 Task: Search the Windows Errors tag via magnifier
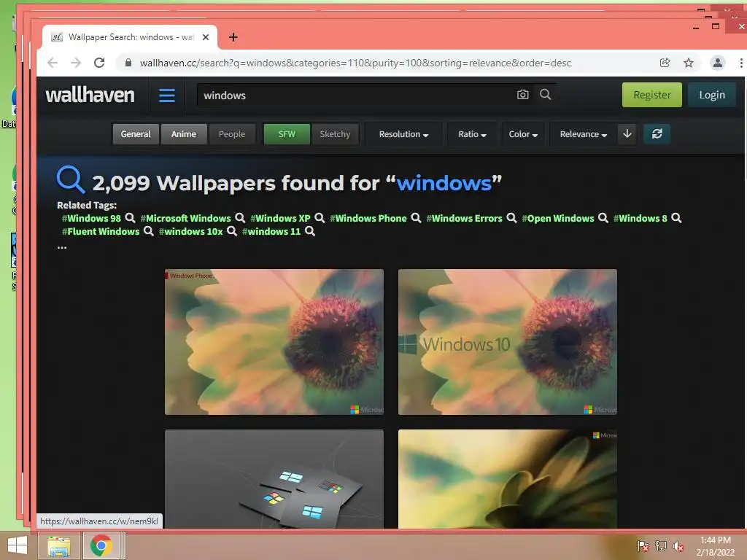click(511, 217)
